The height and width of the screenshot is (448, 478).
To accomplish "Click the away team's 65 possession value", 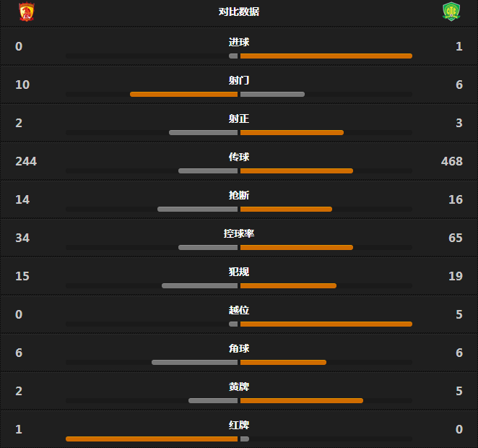I will pos(455,238).
